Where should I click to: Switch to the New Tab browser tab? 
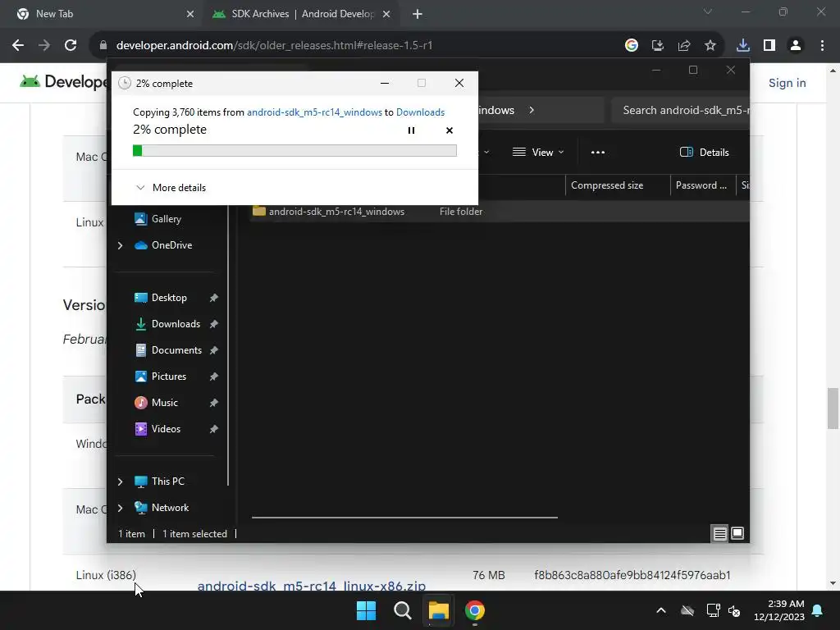(102, 14)
